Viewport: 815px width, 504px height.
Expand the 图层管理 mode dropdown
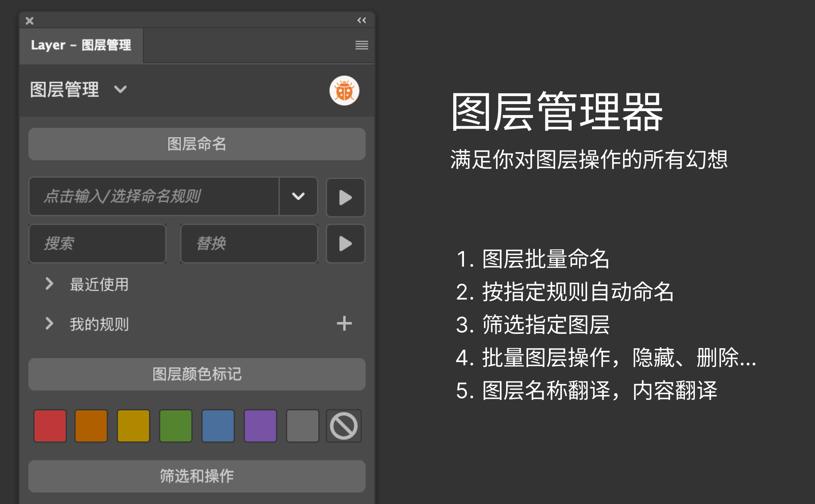click(120, 89)
